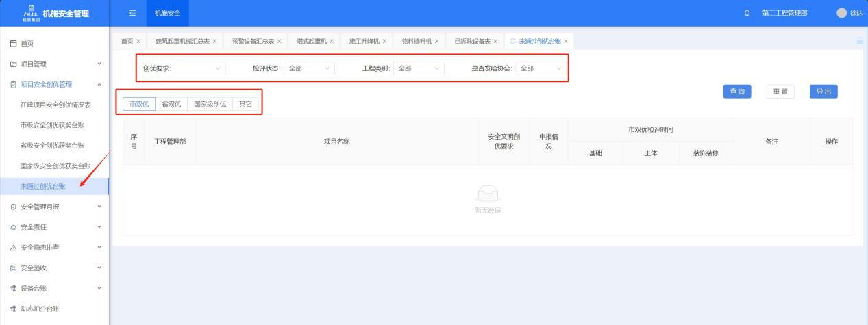Viewport: 868px width, 325px height.
Task: Close the 塔式起重机 tab
Action: pyautogui.click(x=332, y=42)
